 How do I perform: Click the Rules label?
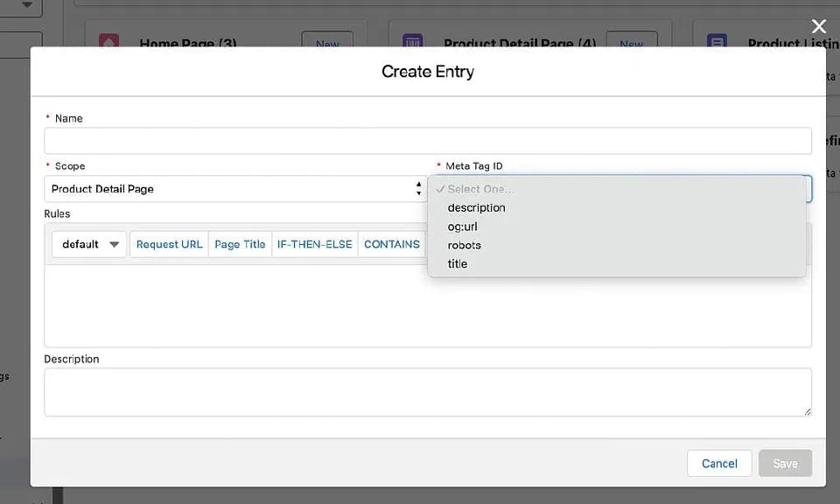pos(57,213)
